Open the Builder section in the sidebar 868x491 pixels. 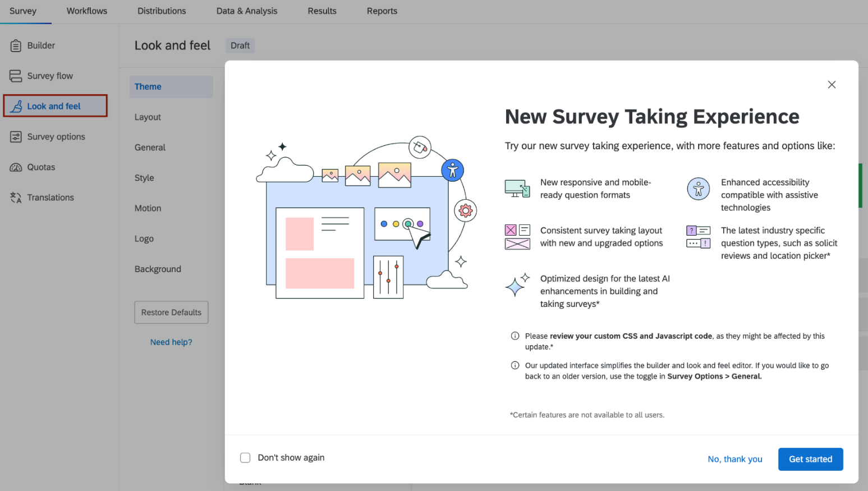40,45
